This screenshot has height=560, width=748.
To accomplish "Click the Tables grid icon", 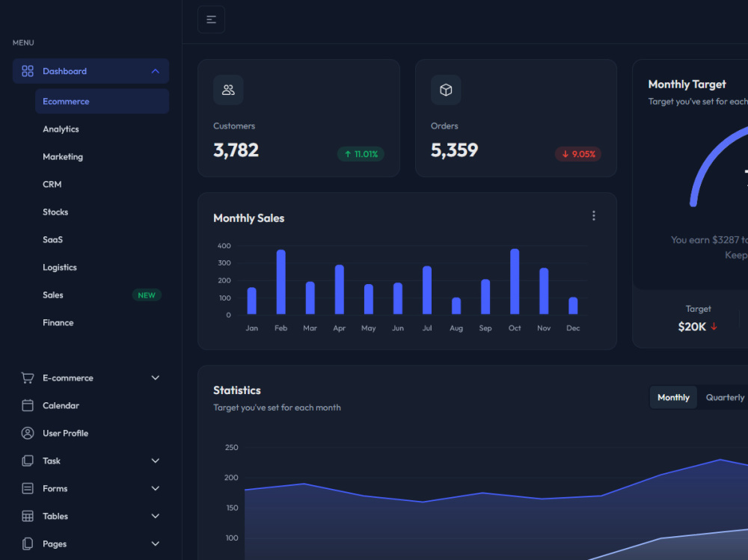I will [28, 516].
